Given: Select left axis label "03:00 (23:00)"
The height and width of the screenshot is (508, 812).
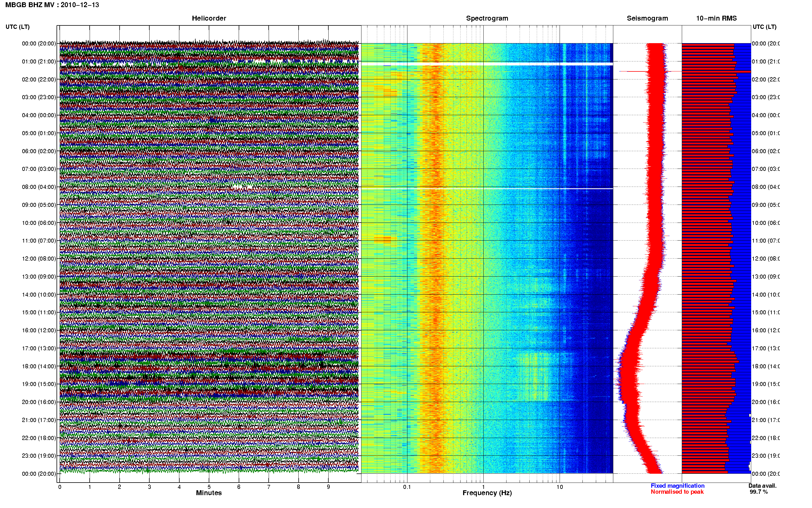Looking at the screenshot, I should (x=39, y=97).
